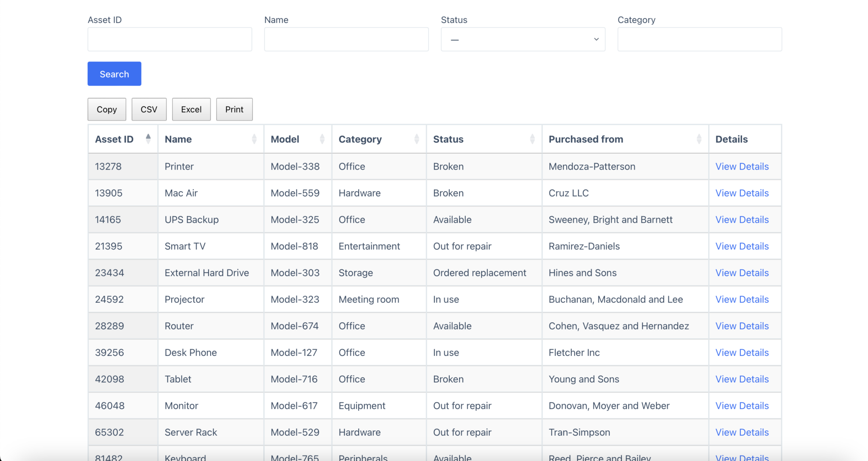Sort by Name column sort icon
The width and height of the screenshot is (868, 461).
pyautogui.click(x=254, y=139)
